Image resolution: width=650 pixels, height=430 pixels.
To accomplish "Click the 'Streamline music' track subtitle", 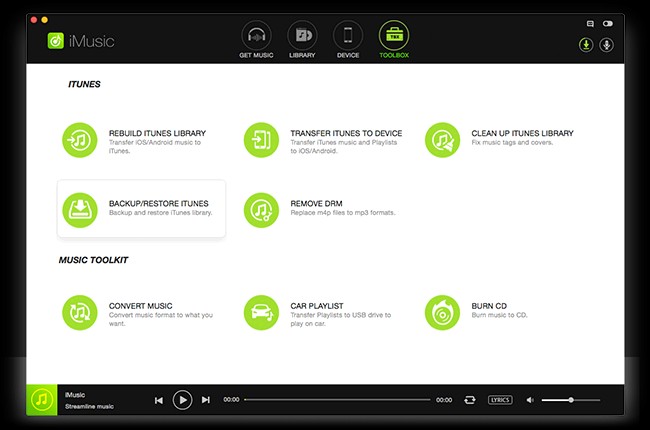I will click(89, 406).
